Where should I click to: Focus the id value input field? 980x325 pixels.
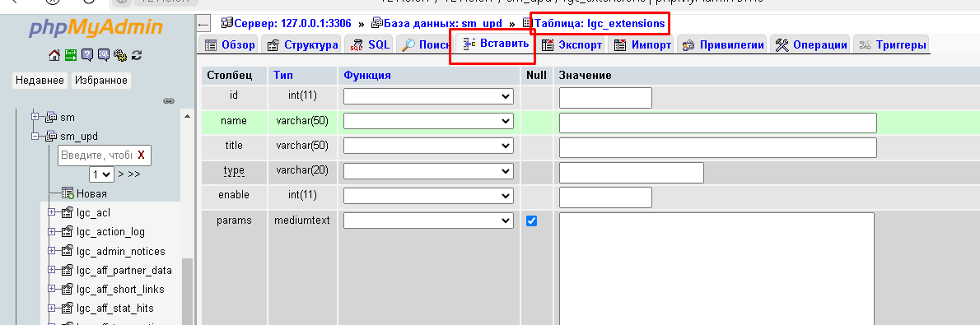(x=605, y=97)
